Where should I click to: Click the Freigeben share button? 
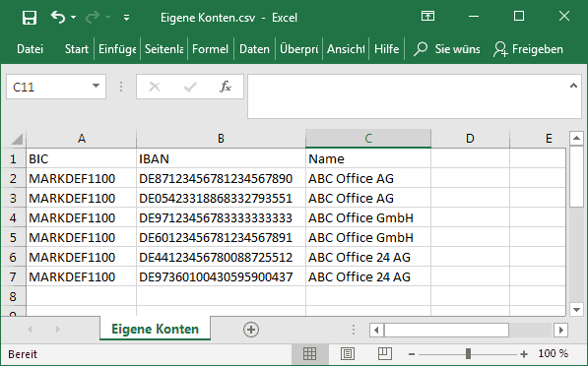tap(528, 49)
